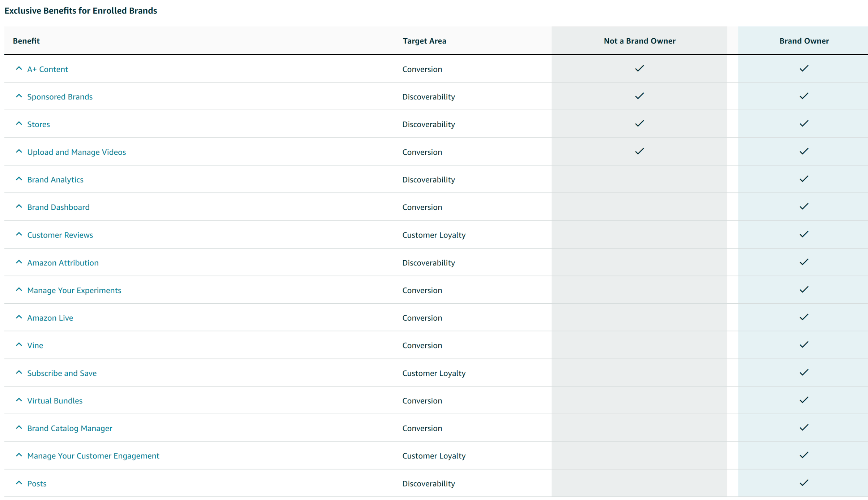
Task: Open the Amazon Live link
Action: click(50, 318)
